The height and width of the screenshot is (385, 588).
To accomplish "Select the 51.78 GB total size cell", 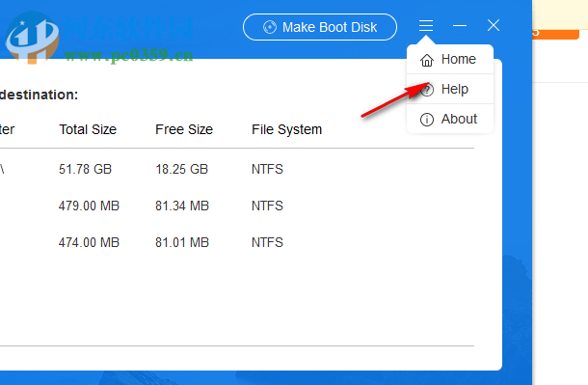I will pos(85,169).
